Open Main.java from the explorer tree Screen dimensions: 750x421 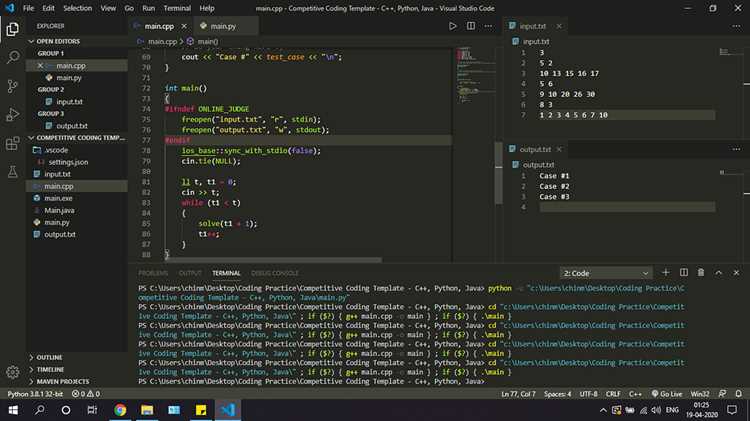60,210
